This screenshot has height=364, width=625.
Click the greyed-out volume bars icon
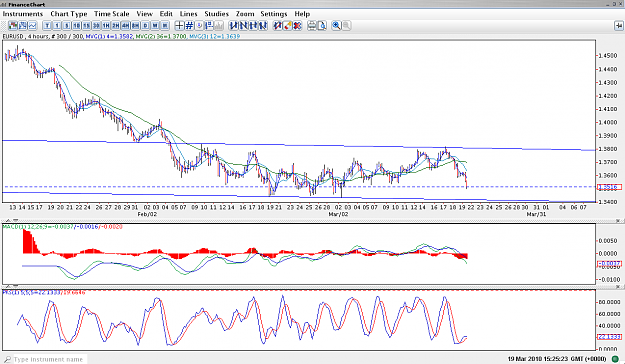[218, 26]
